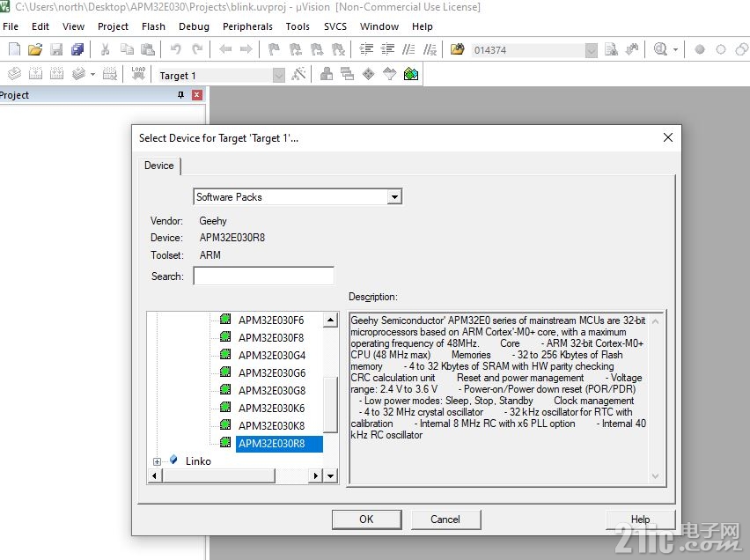Open a file via folder icon

pyautogui.click(x=35, y=49)
